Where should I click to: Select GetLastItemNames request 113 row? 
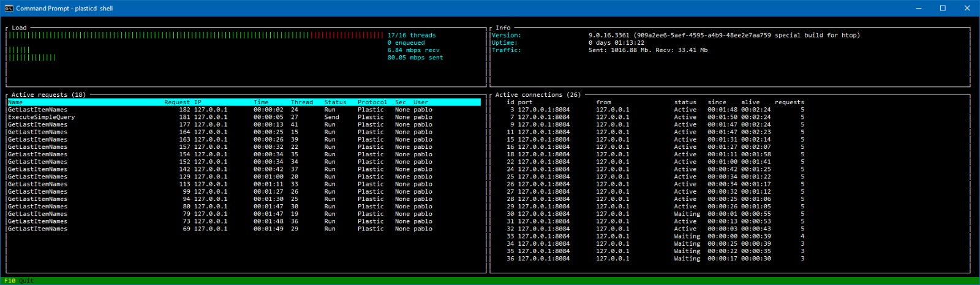pos(244,184)
